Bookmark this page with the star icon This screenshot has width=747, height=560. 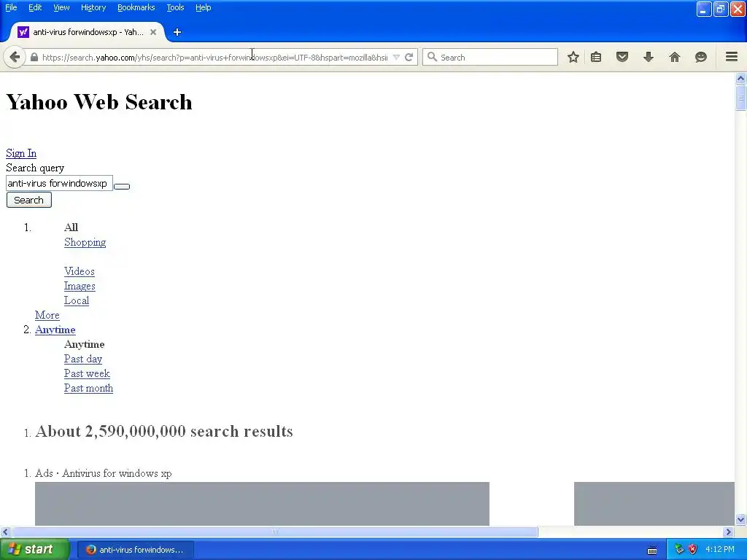[573, 57]
